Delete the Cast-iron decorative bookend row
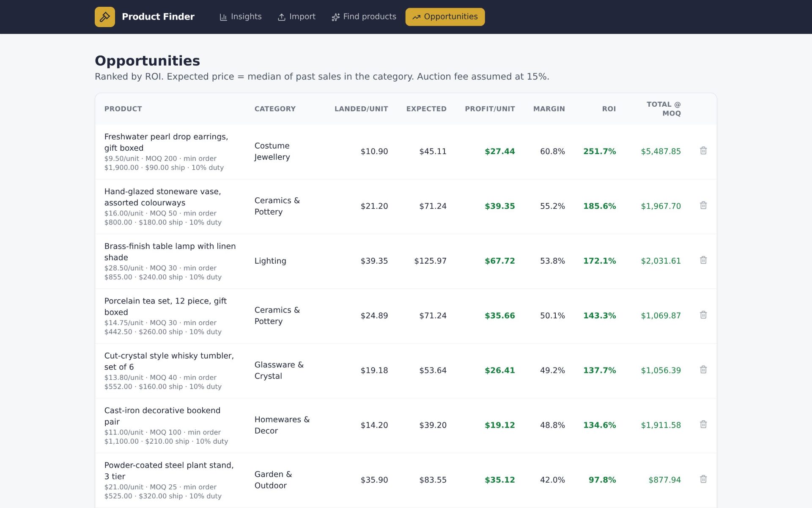Image resolution: width=812 pixels, height=508 pixels. (703, 425)
